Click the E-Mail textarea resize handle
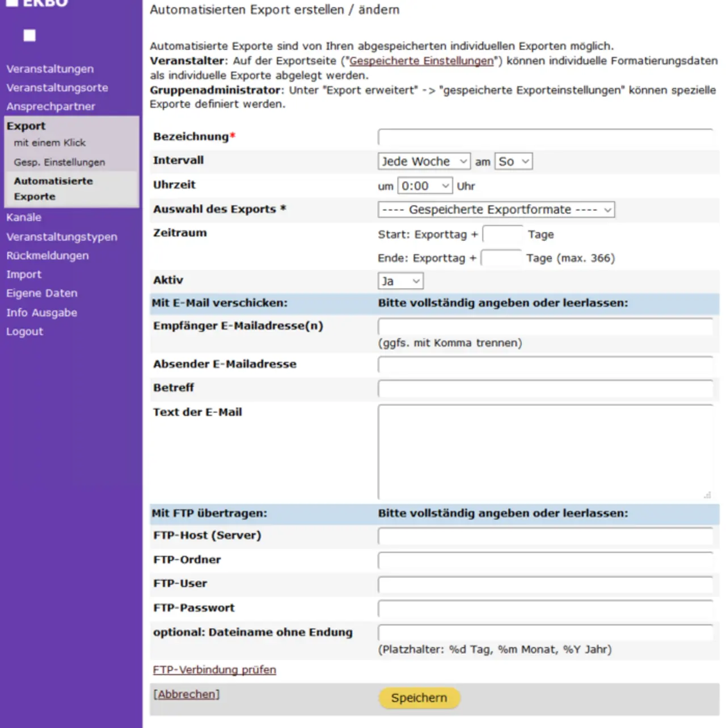726x728 pixels. point(707,495)
